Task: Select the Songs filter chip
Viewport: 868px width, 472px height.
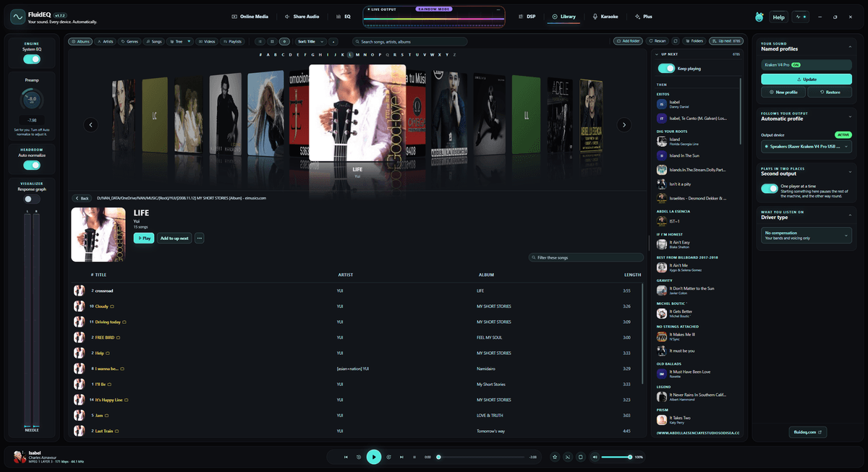Action: coord(153,41)
